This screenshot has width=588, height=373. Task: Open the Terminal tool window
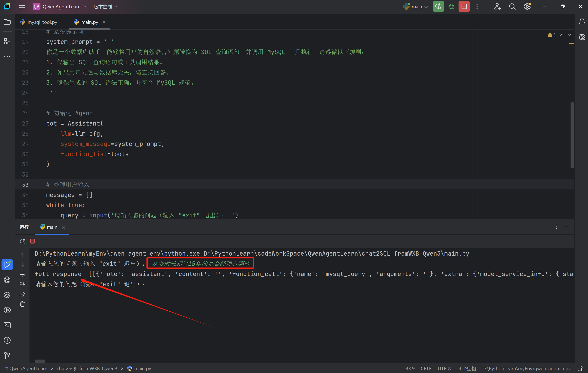[x=7, y=325]
